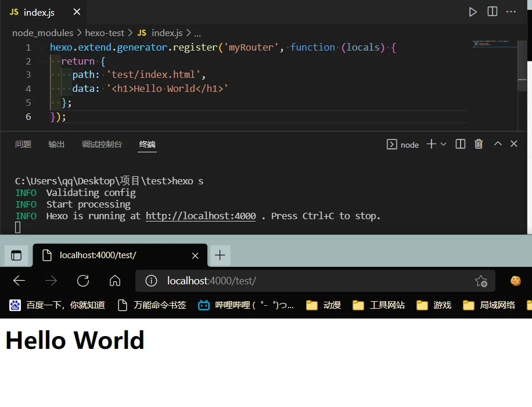
Task: Open a new browser tab
Action: tap(220, 255)
